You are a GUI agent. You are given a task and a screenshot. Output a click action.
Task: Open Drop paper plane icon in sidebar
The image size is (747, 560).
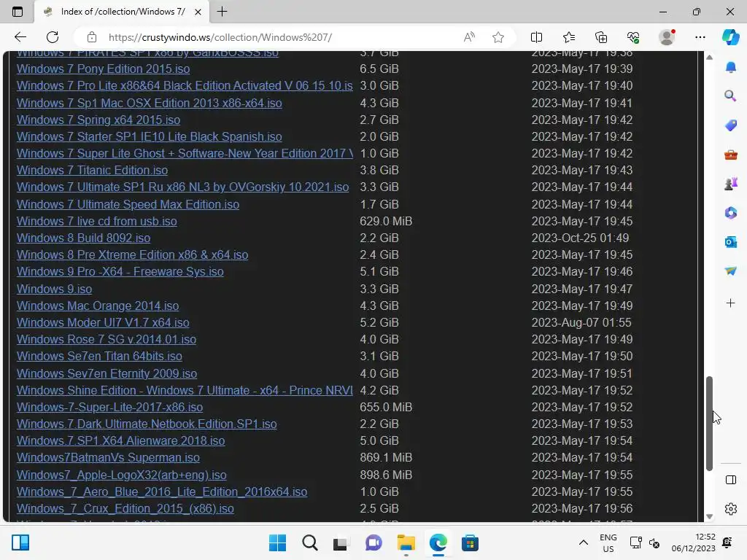coord(731,271)
